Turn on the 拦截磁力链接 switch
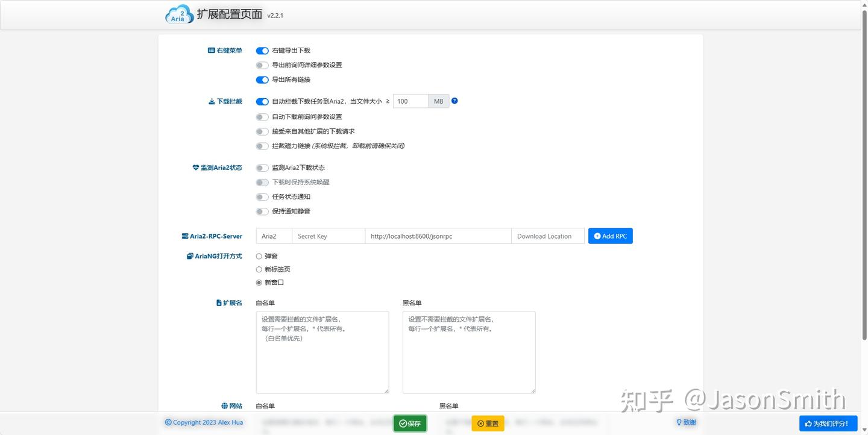 point(262,146)
